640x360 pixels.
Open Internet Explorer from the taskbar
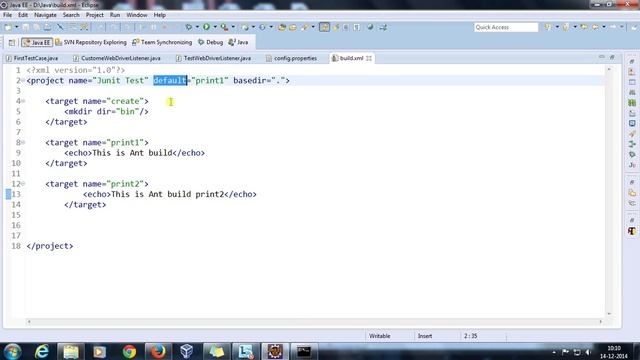pos(41,351)
